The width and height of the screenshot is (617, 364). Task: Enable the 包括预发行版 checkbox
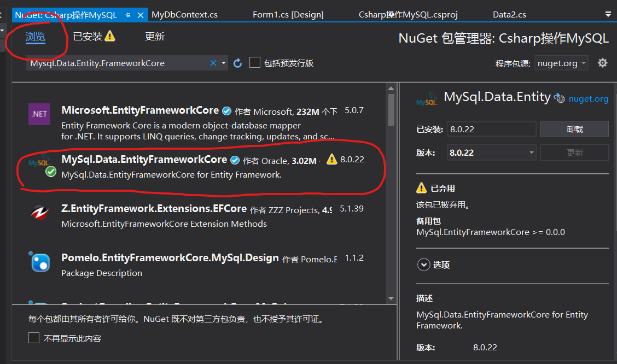pyautogui.click(x=254, y=62)
